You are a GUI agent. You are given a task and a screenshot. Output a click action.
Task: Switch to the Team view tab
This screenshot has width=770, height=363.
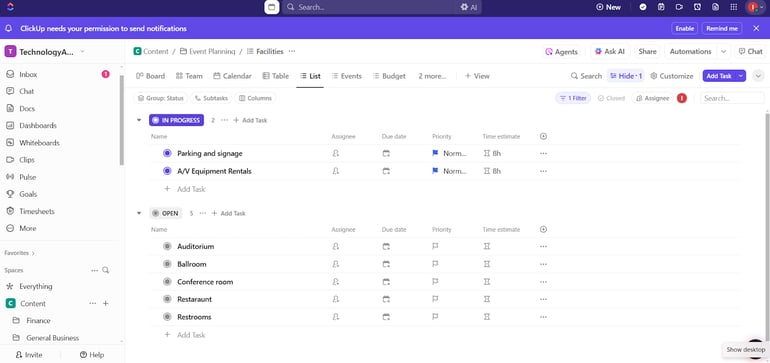coord(189,76)
